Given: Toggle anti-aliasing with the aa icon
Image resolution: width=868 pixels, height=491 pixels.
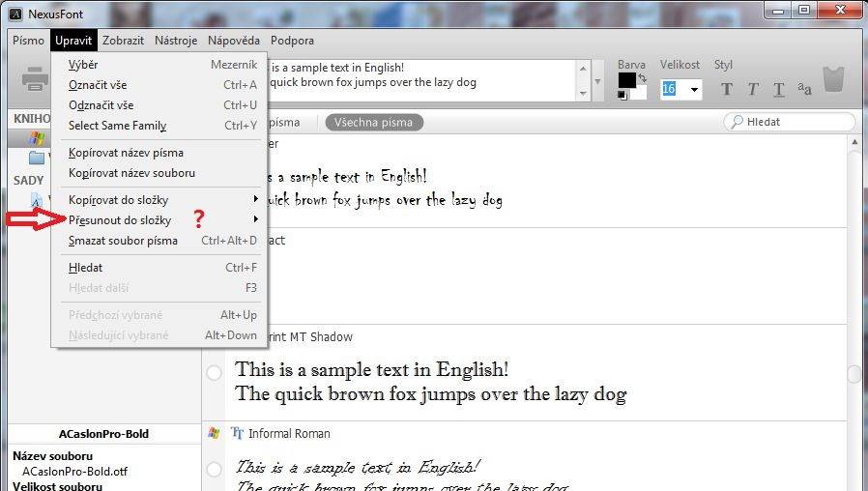Looking at the screenshot, I should coord(805,88).
